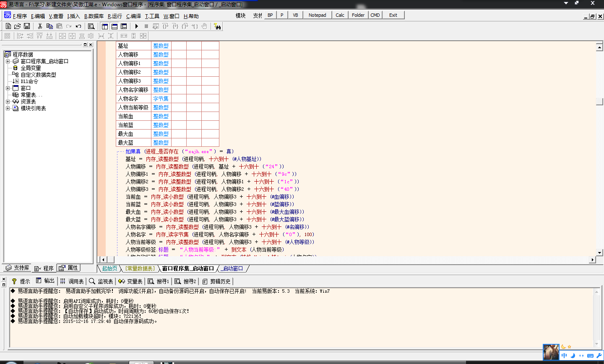Select the 程序数据 root node
The image size is (604, 364).
click(23, 55)
